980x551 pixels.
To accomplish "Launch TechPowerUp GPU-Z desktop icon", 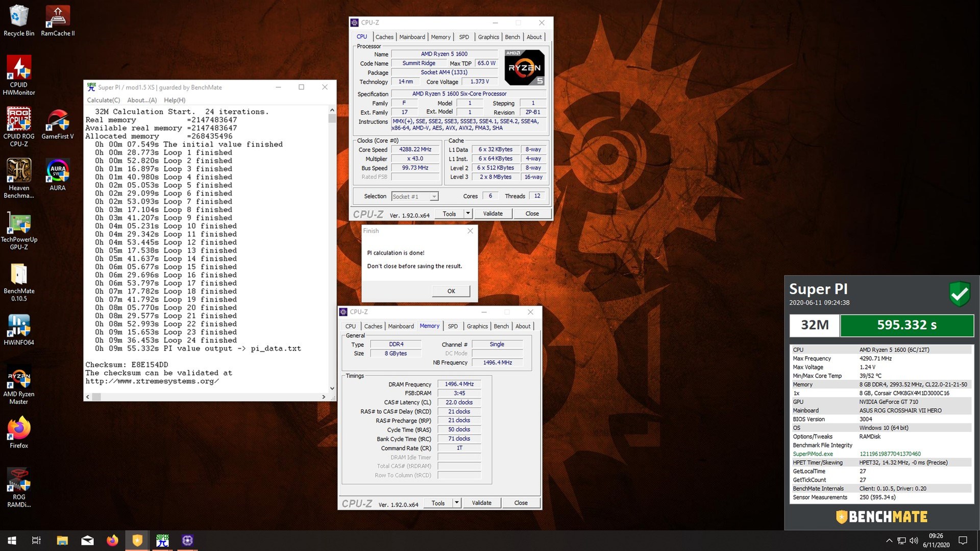I will [19, 230].
